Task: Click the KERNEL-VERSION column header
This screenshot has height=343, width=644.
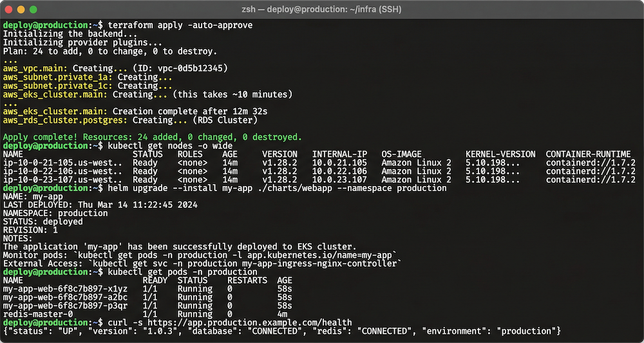Action: pos(500,154)
